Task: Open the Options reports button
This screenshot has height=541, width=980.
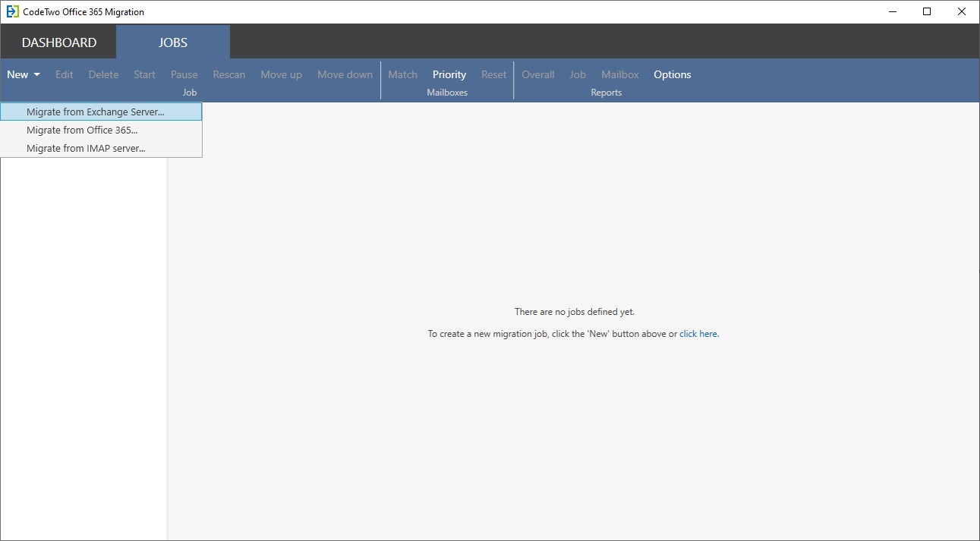Action: tap(672, 74)
